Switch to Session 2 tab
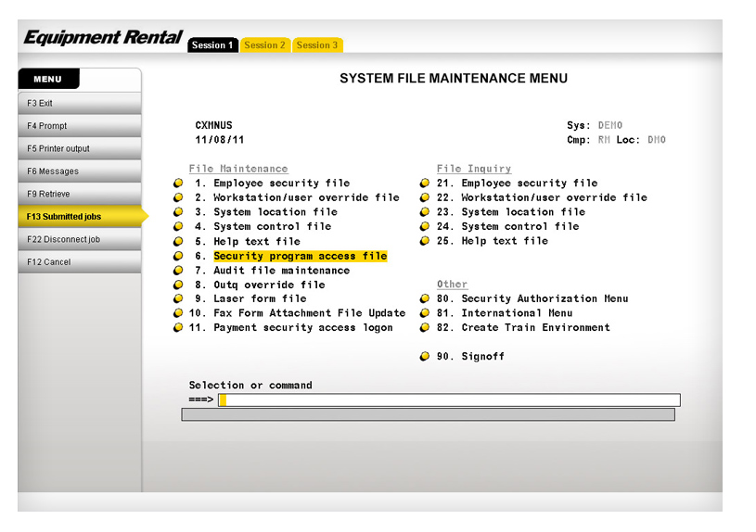The image size is (756, 532). 265,45
